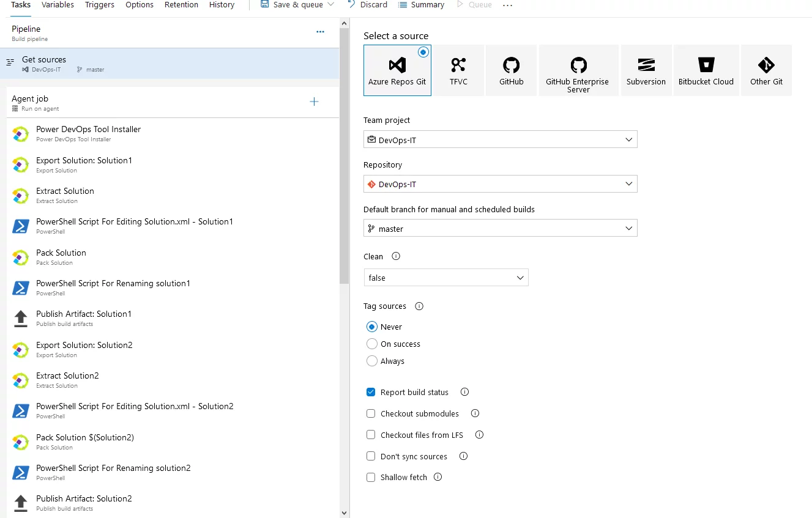The width and height of the screenshot is (812, 518).
Task: Click the Pack Solution task icon
Action: tap(21, 257)
